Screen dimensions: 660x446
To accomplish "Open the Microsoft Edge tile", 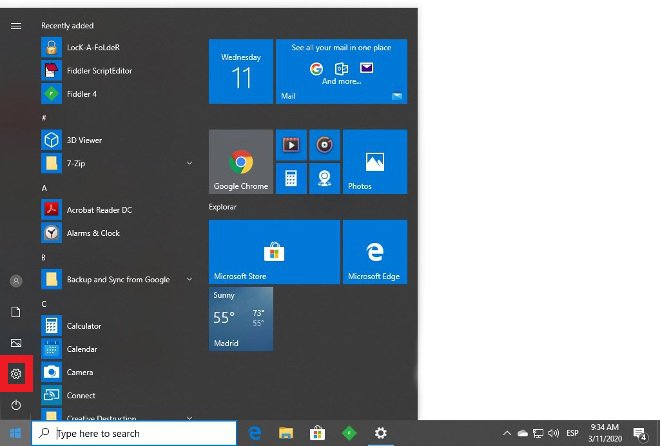I will [375, 252].
